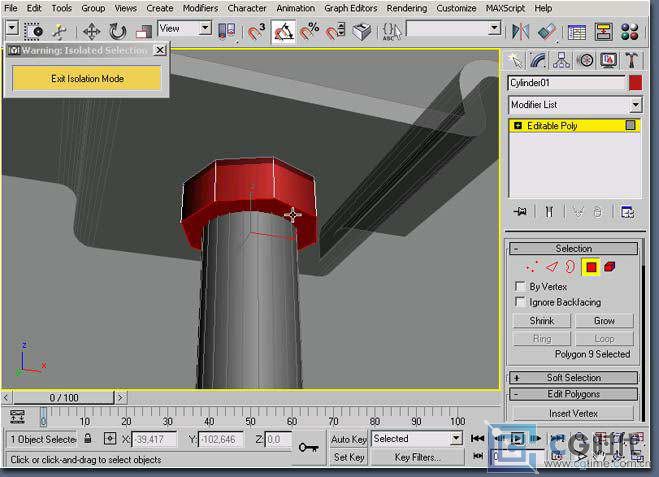Select the Scale tool in toolbar
Image resolution: width=659 pixels, height=477 pixels.
(x=144, y=32)
